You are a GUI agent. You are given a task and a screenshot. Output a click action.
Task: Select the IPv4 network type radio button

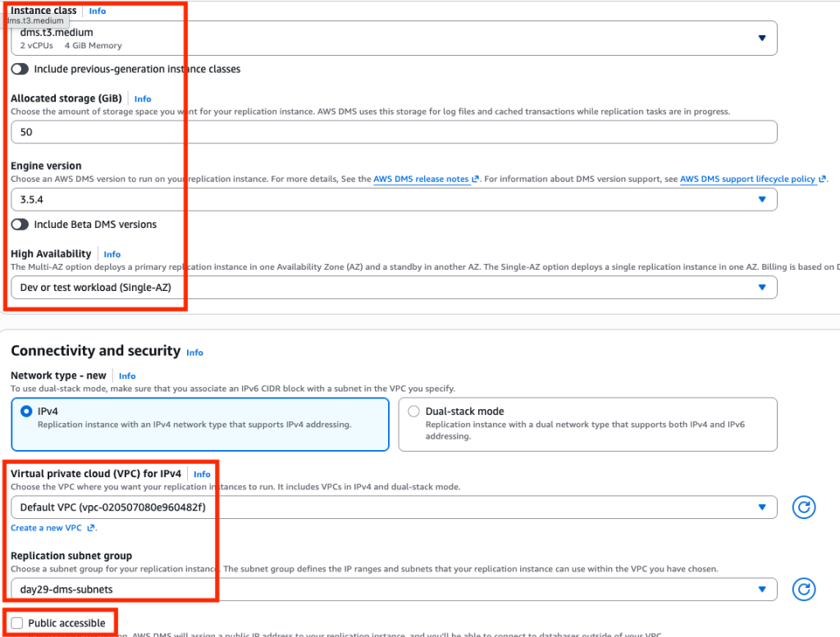pyautogui.click(x=26, y=411)
